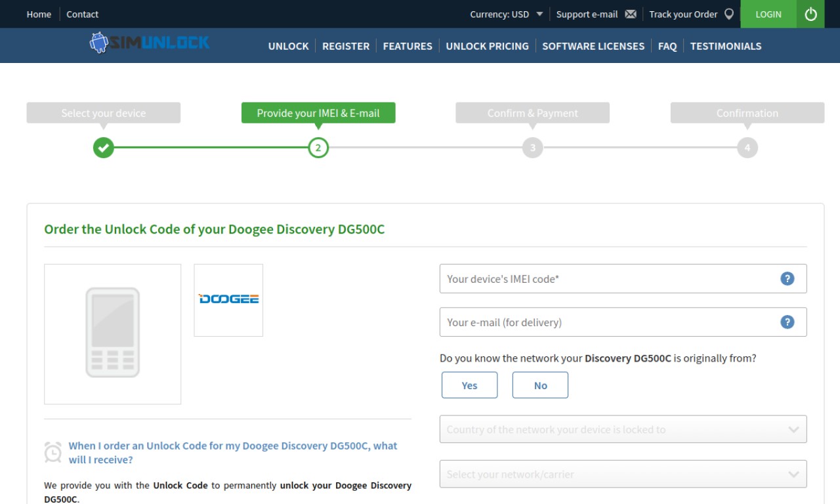
Task: Click the Confirm & Payment step label
Action: tap(533, 113)
